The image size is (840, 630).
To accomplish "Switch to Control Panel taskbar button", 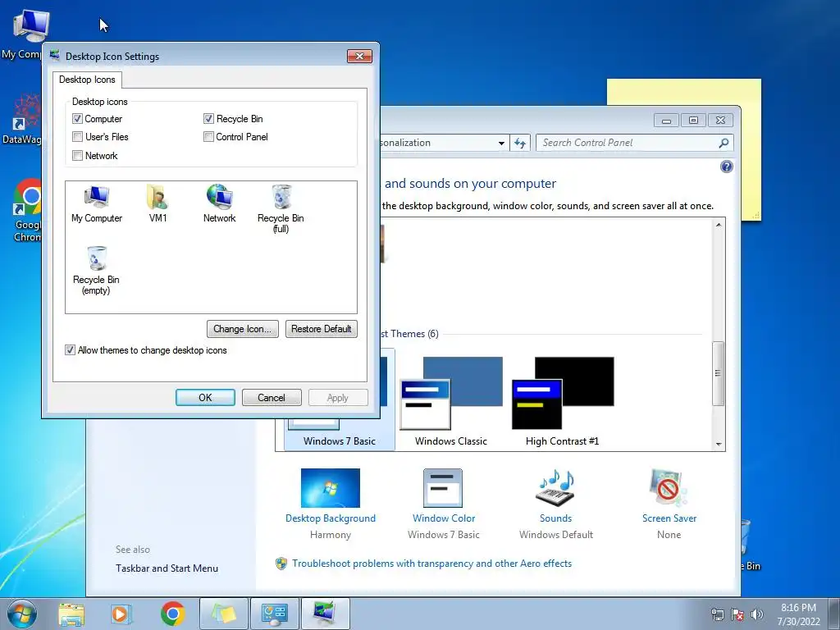I will point(274,614).
